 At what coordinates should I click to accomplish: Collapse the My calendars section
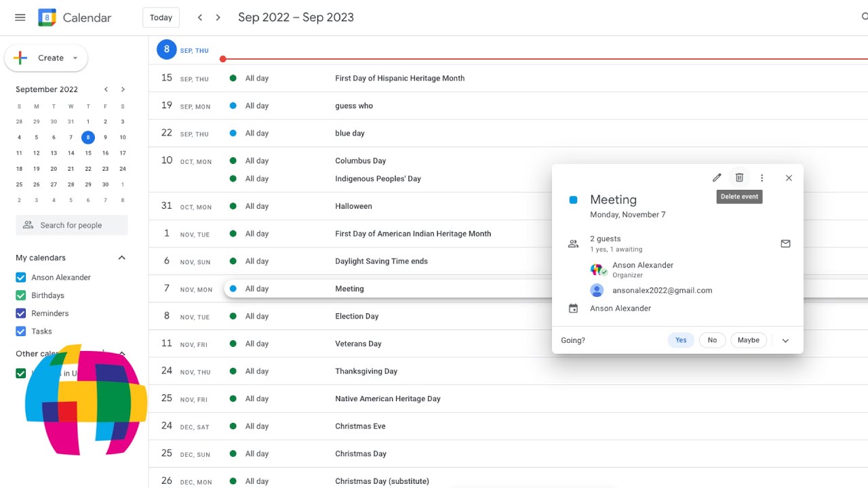pos(122,258)
